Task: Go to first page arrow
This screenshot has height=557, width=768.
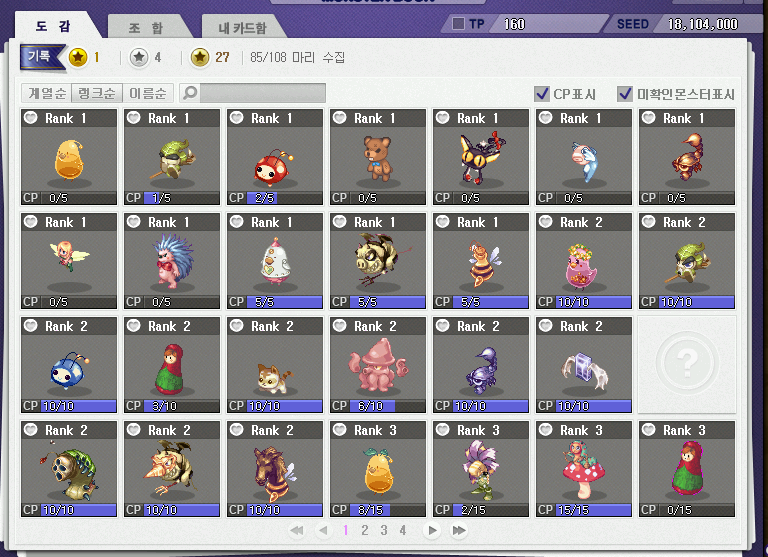Action: (297, 530)
